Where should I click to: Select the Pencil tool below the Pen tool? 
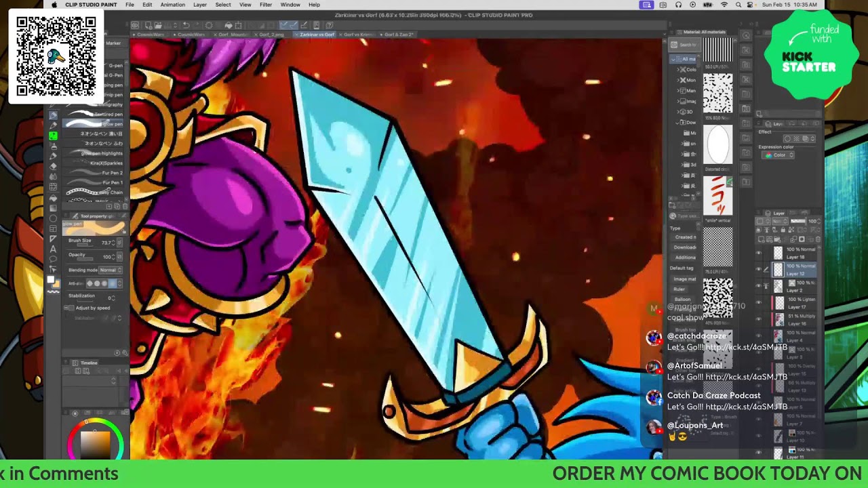pos(54,125)
